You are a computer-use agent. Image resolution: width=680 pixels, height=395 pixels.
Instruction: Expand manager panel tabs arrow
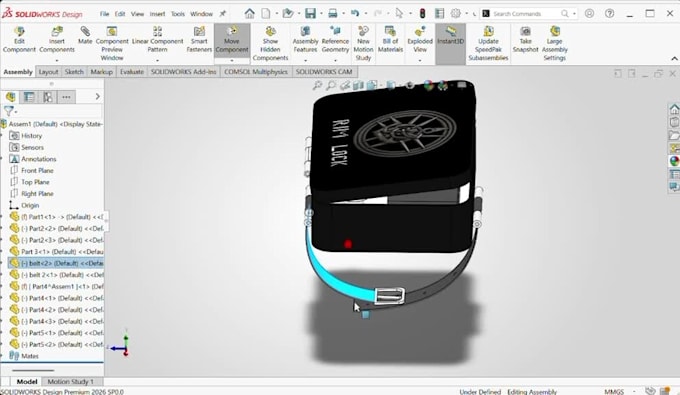[x=97, y=97]
